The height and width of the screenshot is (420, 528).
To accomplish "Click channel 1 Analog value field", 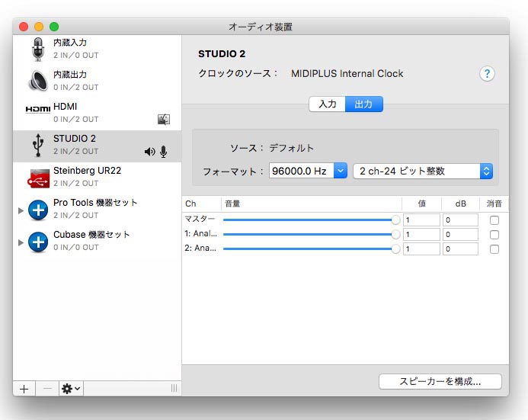I will [421, 235].
